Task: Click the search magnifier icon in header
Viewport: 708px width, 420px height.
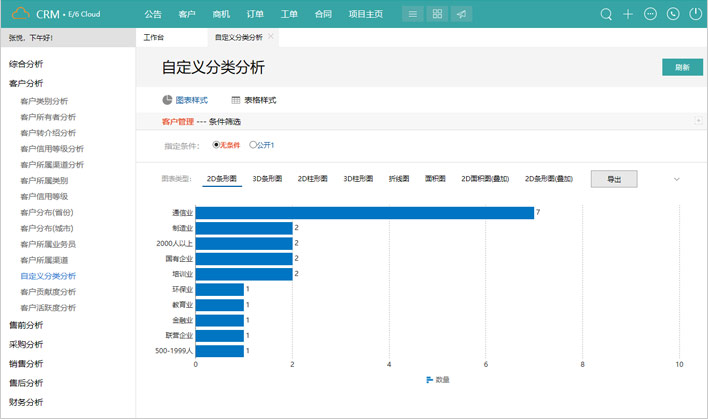Action: (606, 15)
